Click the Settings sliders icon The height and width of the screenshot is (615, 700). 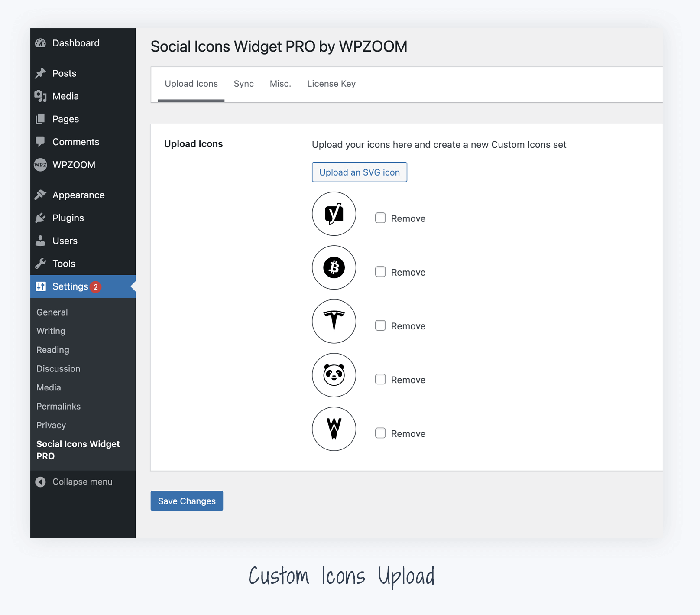point(41,286)
